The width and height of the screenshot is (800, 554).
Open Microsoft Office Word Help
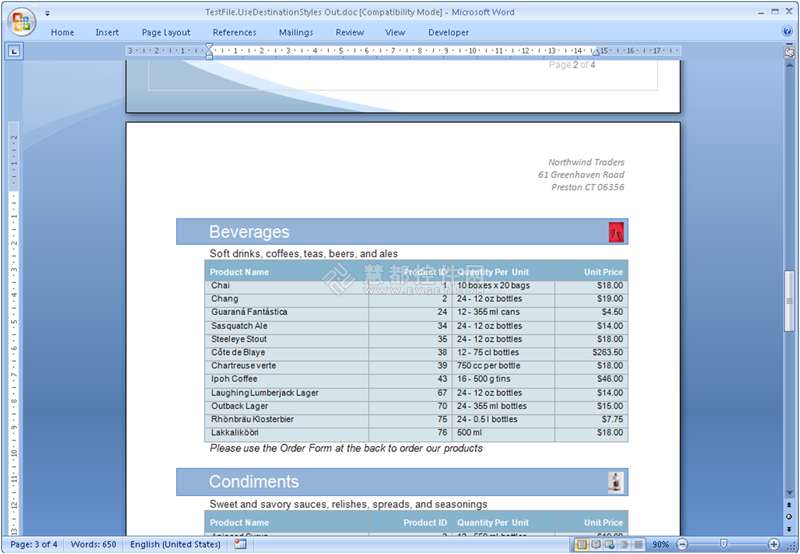(x=787, y=32)
